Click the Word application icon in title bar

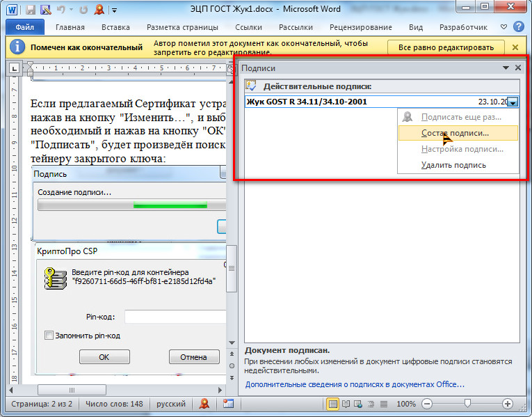(x=12, y=9)
